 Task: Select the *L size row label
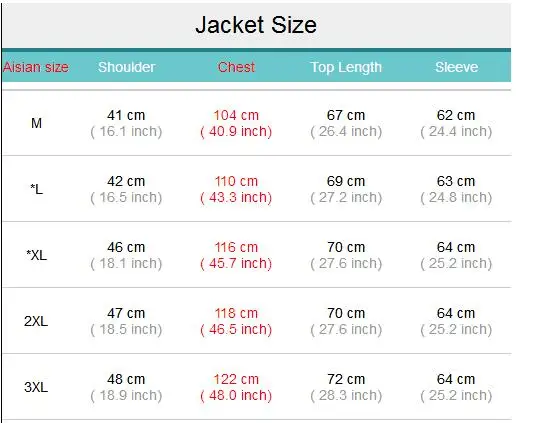pyautogui.click(x=36, y=189)
